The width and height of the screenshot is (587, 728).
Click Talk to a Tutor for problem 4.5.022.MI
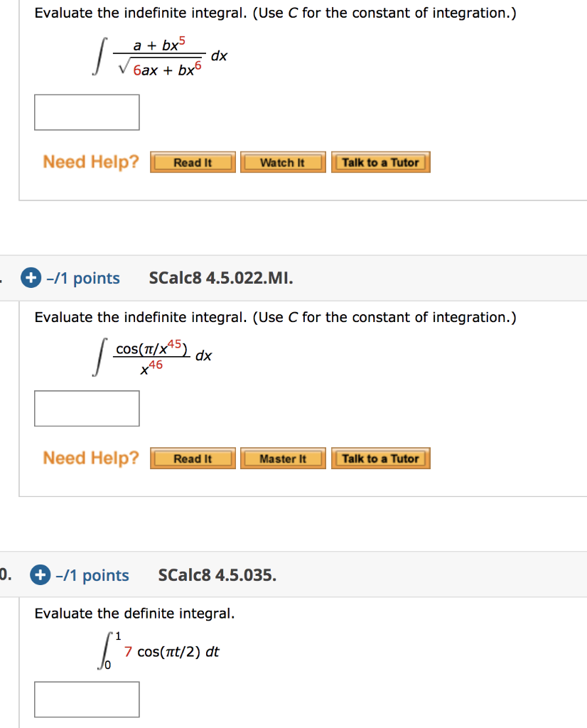380,459
